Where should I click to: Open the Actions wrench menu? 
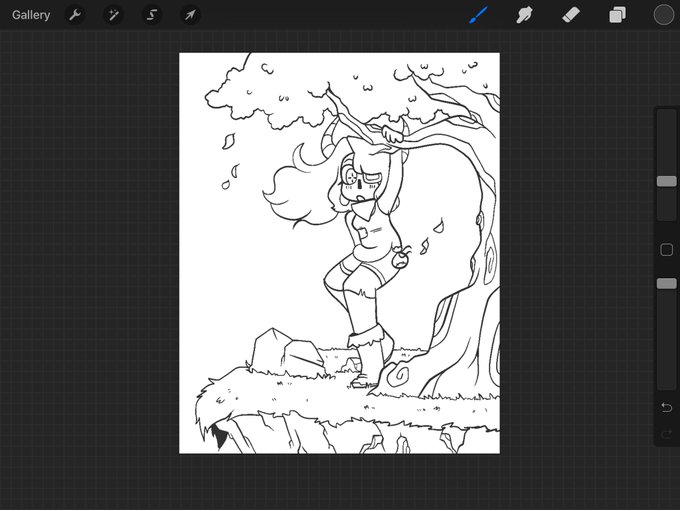pos(75,15)
